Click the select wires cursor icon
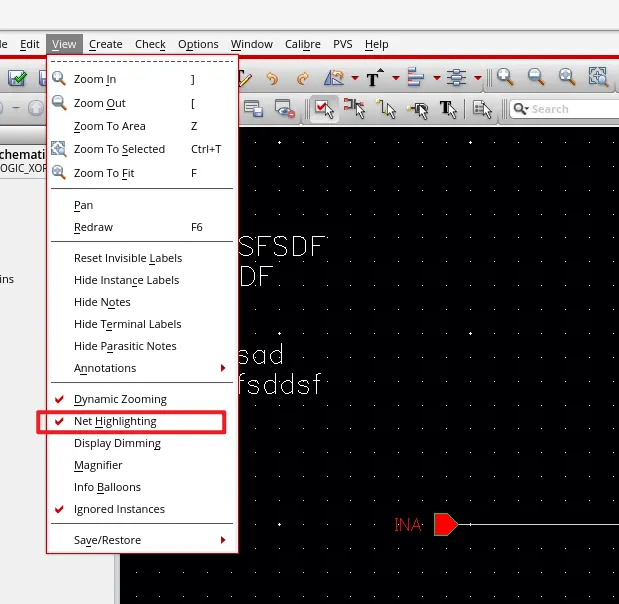The width and height of the screenshot is (619, 604). click(x=386, y=109)
